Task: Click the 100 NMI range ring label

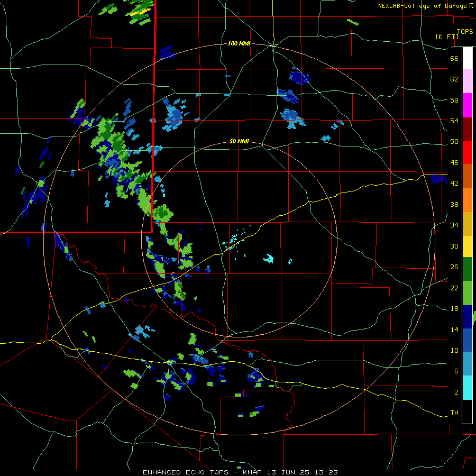Action: coord(239,44)
